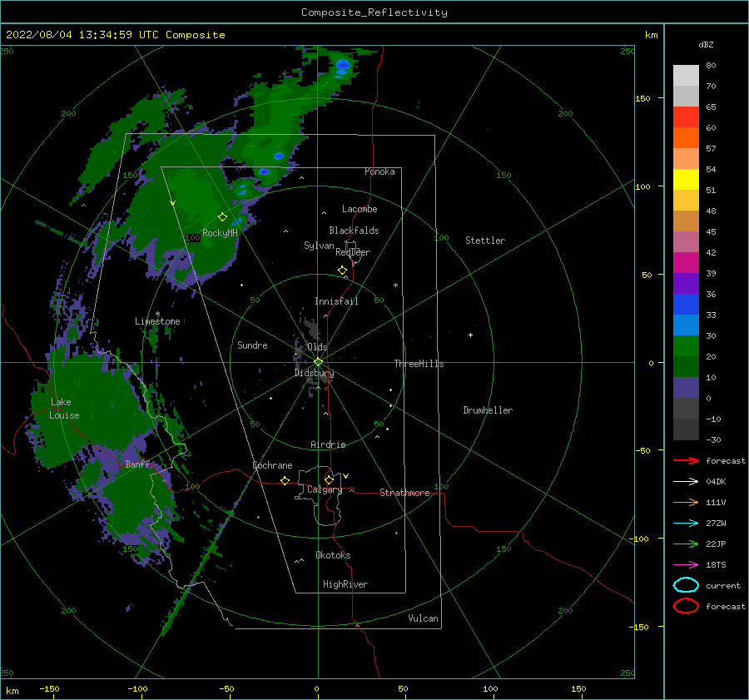Click the Lake Louise label
The width and height of the screenshot is (749, 700).
[x=64, y=409]
